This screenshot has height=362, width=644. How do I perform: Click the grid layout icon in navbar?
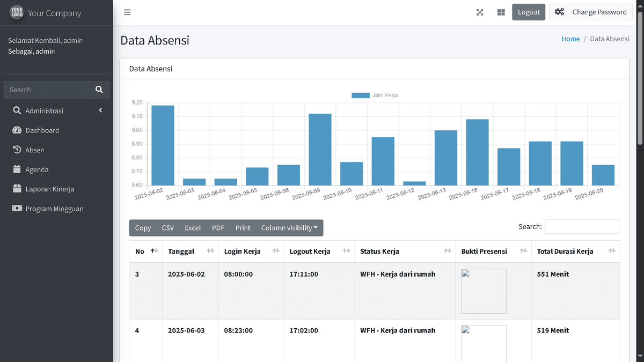click(501, 12)
